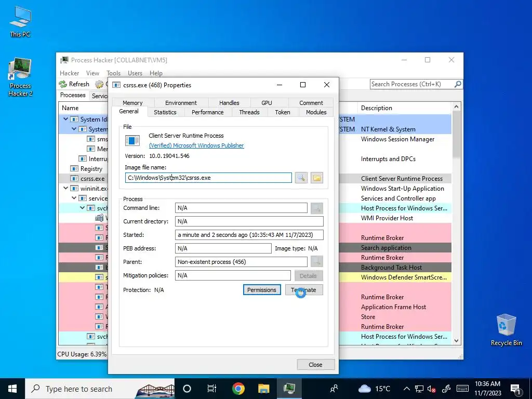Click the network tray icon
532x399 pixels.
[419, 389]
